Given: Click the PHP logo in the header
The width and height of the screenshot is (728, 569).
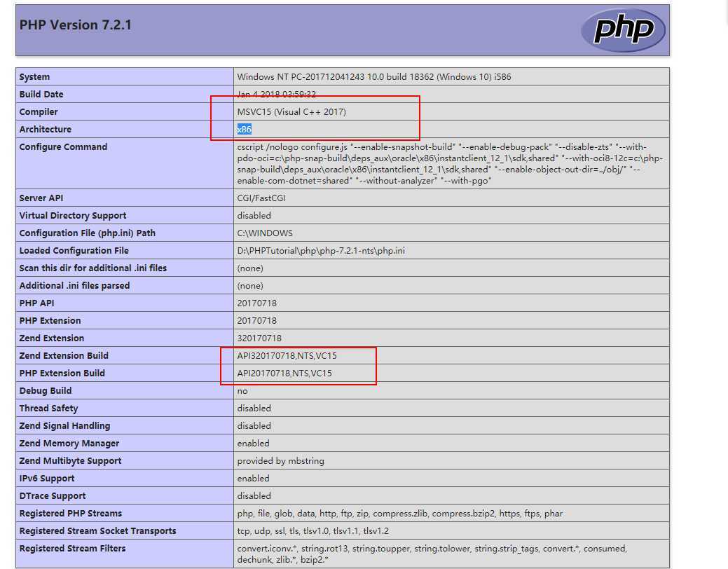Looking at the screenshot, I should coord(623,29).
